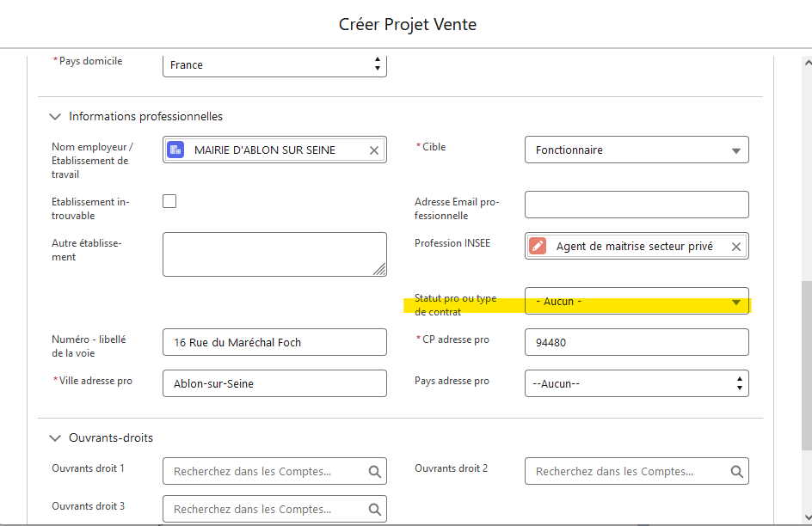Click search icon in Ouvrants droit 1 field
Viewport: 812px width, 526px height.
(x=374, y=472)
